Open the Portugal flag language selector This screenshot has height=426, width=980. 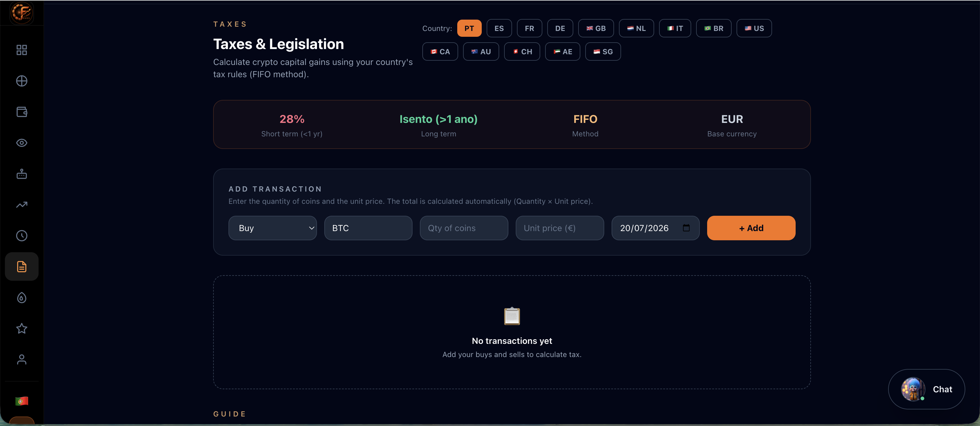point(22,401)
